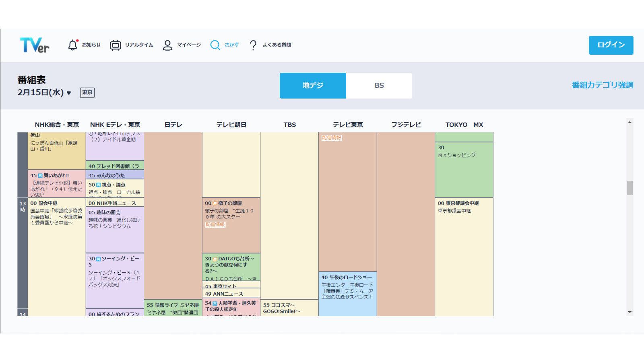The image size is (644, 362).
Task: Click icon next to 徹子の部屋 title
Action: click(x=215, y=204)
